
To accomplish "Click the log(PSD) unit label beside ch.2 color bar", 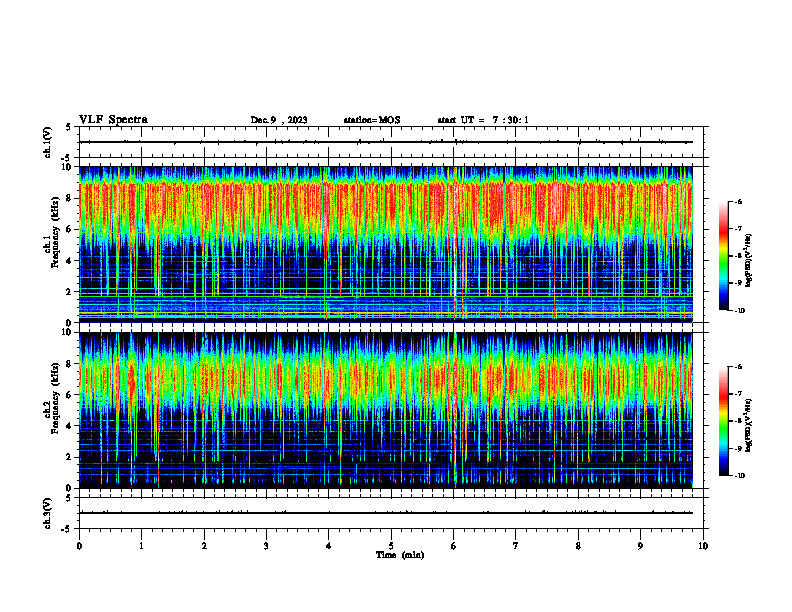I will [749, 425].
